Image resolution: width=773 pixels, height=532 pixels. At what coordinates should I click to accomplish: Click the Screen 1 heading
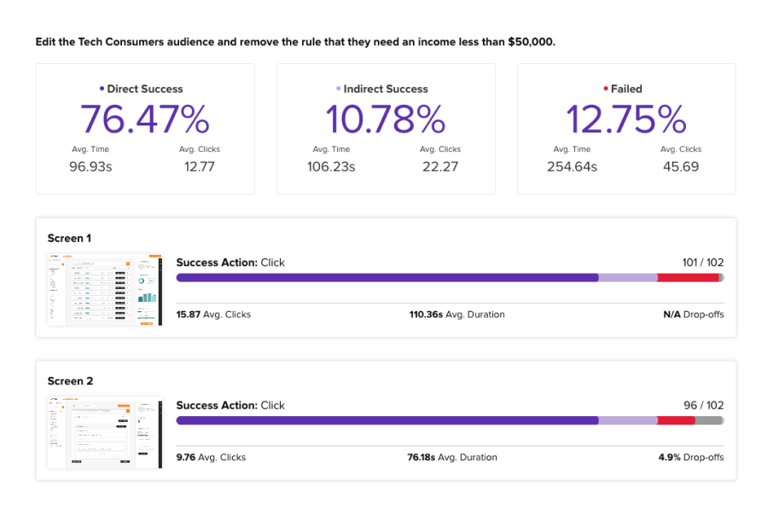tap(69, 239)
